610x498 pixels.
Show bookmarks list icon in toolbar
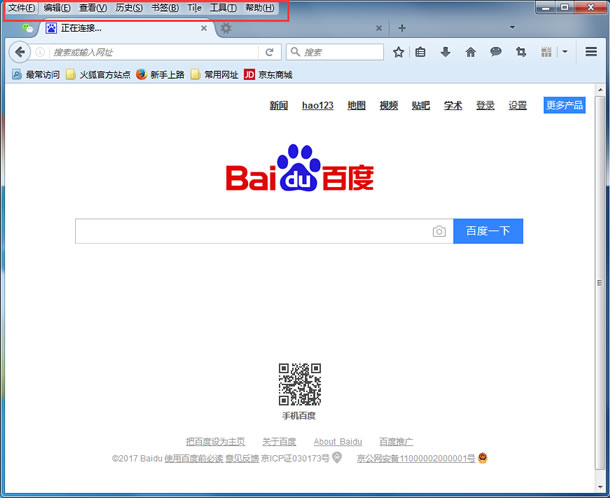coord(420,52)
